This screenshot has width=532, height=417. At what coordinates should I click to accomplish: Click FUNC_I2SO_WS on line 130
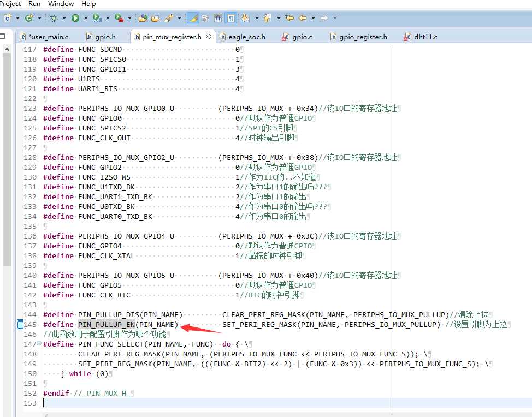104,177
